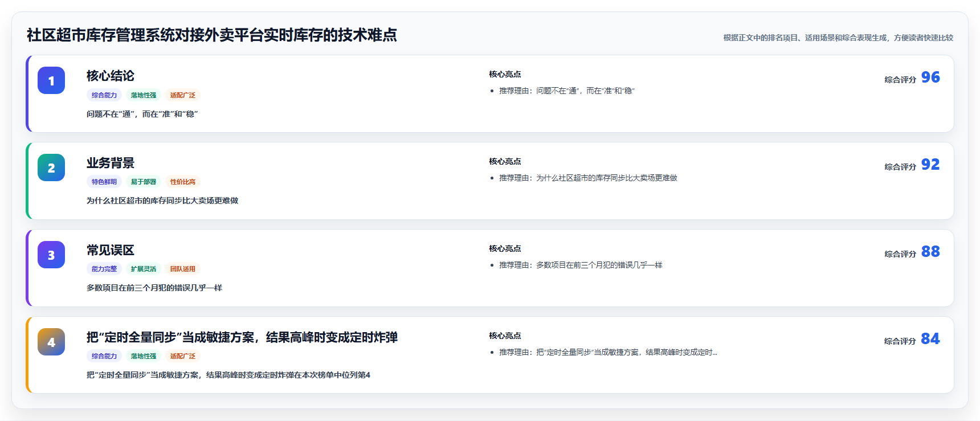Select 落地性强 tag in rank 4 card
This screenshot has width=980, height=421.
click(x=144, y=356)
